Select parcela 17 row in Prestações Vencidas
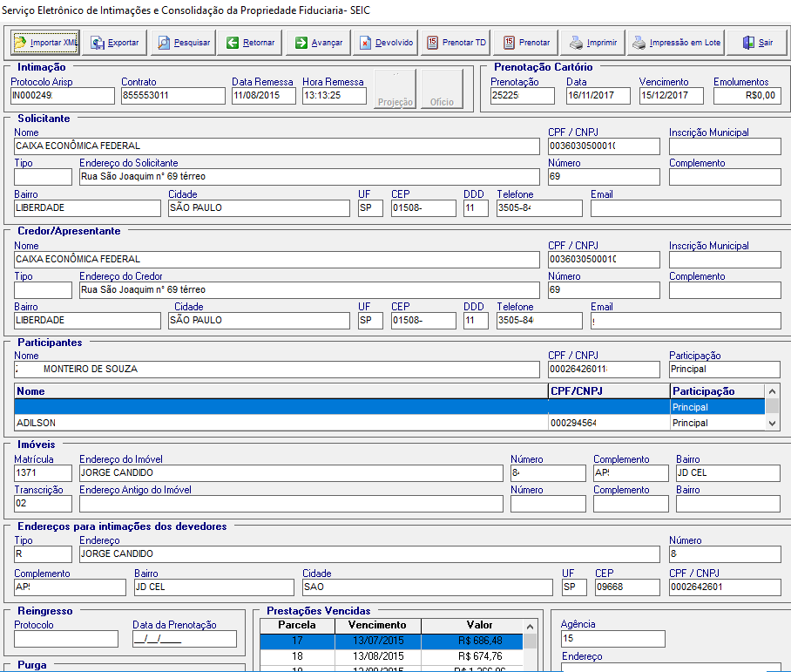791x672 pixels. click(391, 641)
